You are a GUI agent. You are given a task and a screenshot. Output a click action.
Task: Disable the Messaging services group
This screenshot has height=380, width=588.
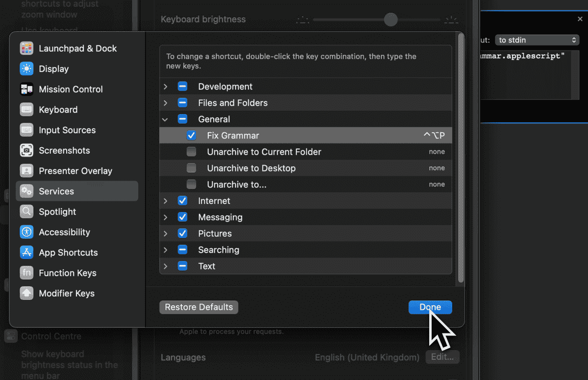coord(183,217)
